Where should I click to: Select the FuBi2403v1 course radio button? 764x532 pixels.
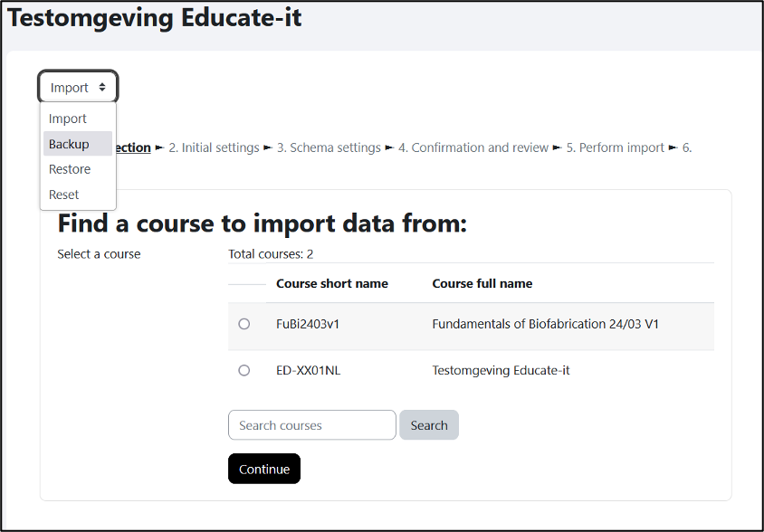244,324
